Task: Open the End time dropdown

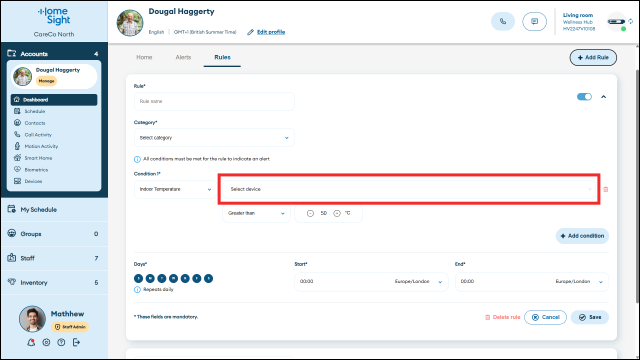Action: point(532,282)
